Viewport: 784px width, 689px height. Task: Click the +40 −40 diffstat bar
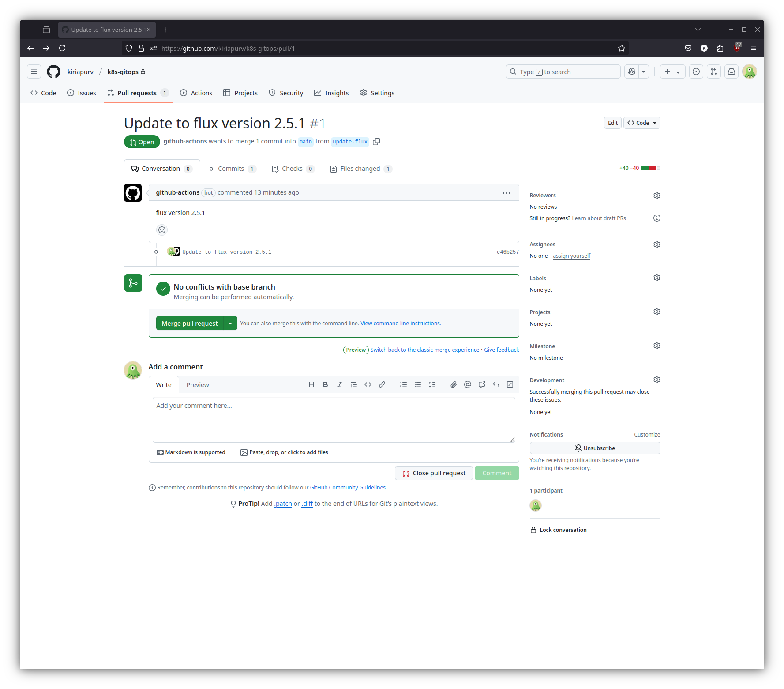tap(639, 168)
